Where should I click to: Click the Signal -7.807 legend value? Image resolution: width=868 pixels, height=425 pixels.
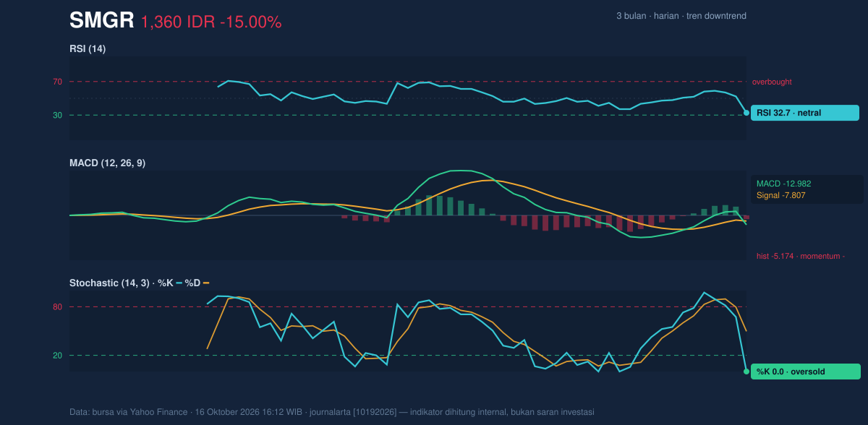point(781,195)
